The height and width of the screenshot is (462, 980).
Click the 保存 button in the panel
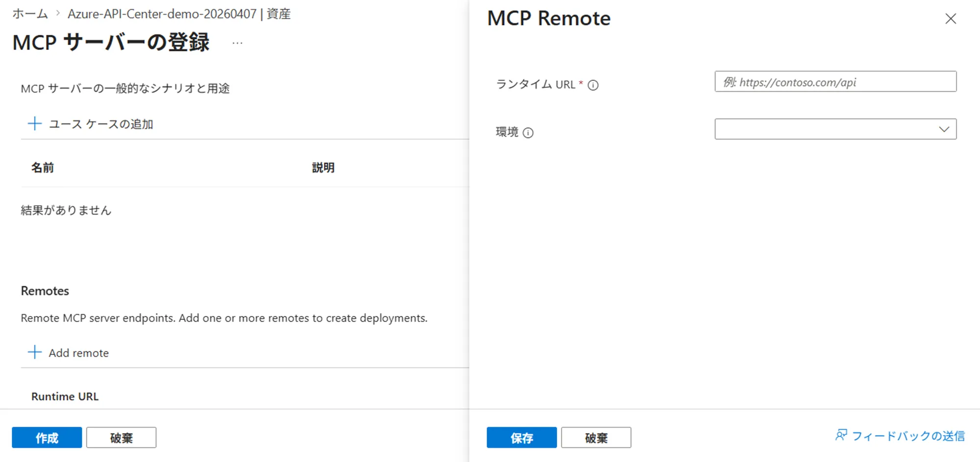coord(521,438)
